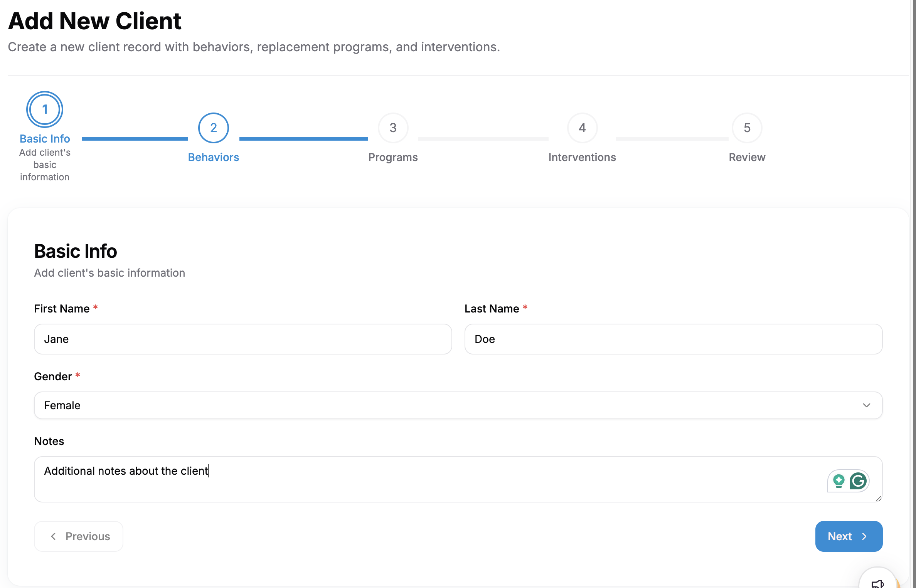Image resolution: width=916 pixels, height=588 pixels.
Task: Click the megaphone feedback icon bottom right
Action: point(878,583)
